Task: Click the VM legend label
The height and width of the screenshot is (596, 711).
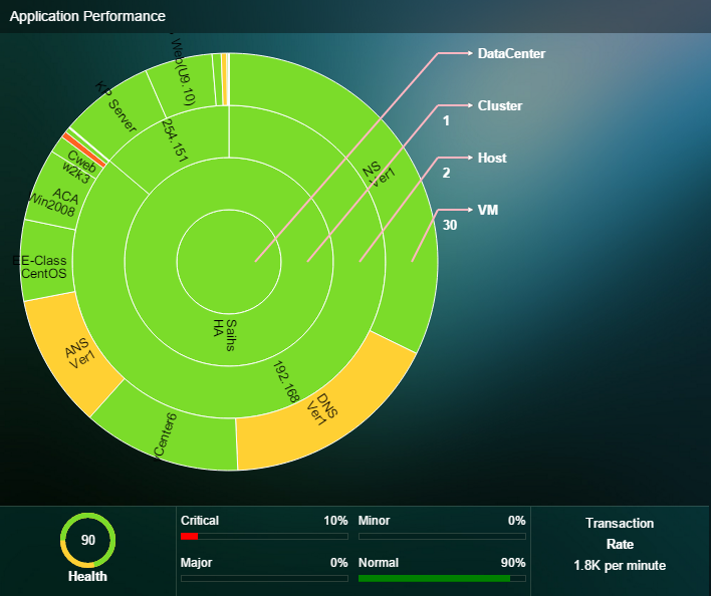Action: 488,210
